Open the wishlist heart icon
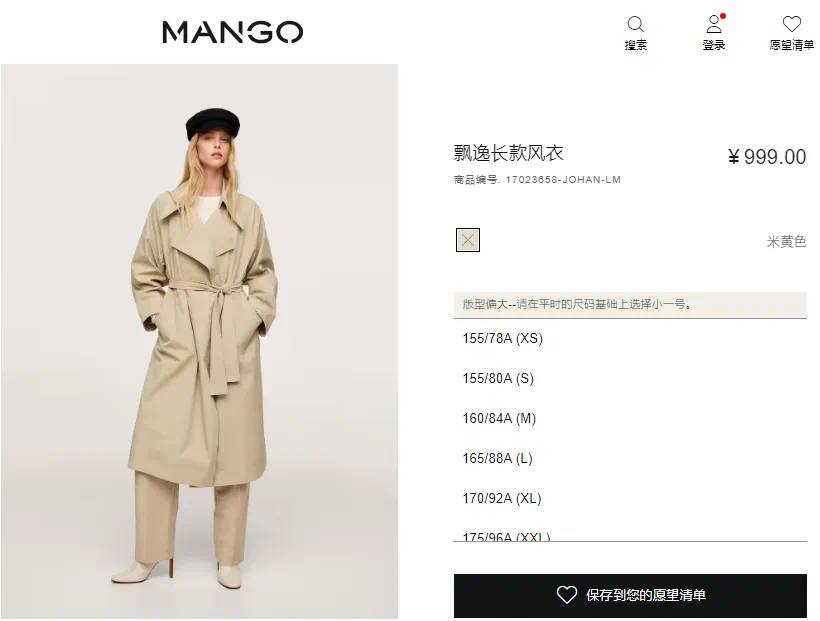The image size is (820, 621). (791, 24)
